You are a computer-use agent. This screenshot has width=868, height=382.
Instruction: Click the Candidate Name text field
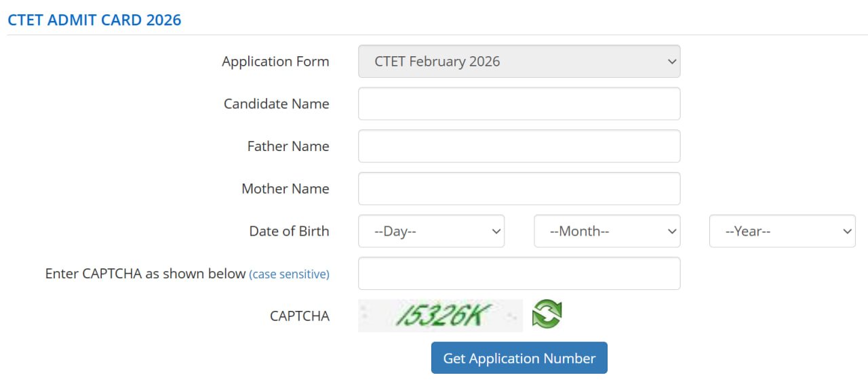[x=519, y=104]
